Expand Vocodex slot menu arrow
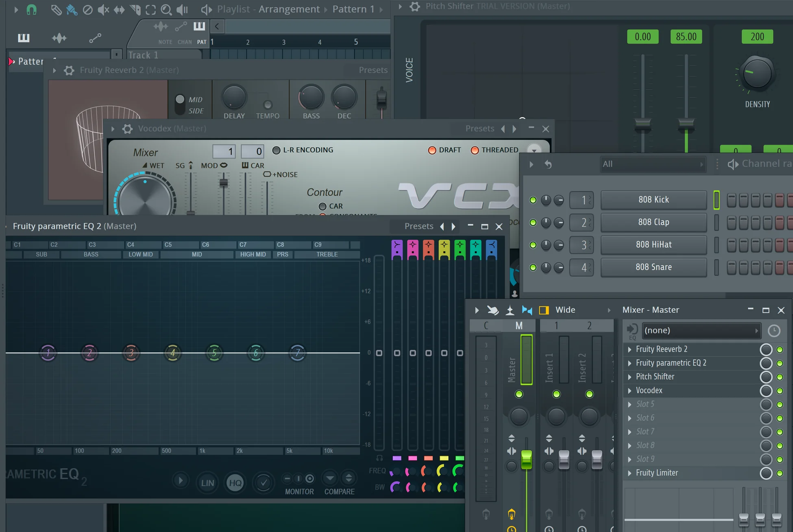793x532 pixels. coord(630,391)
